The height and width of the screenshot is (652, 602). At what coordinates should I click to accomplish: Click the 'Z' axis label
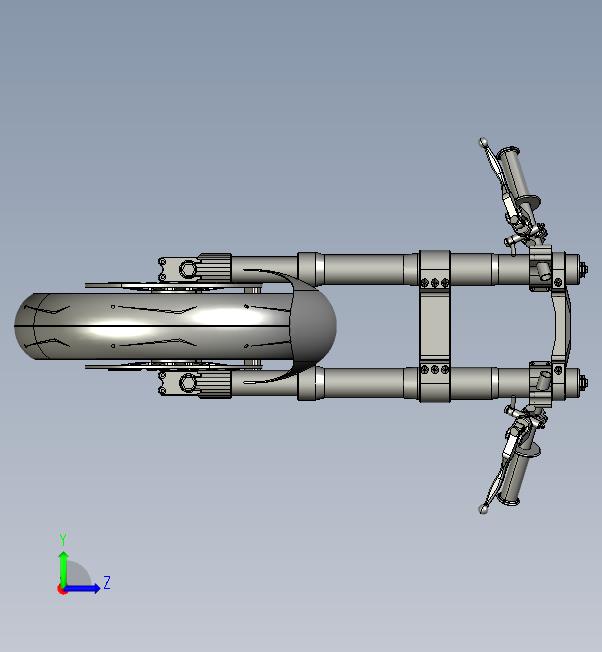click(x=107, y=583)
